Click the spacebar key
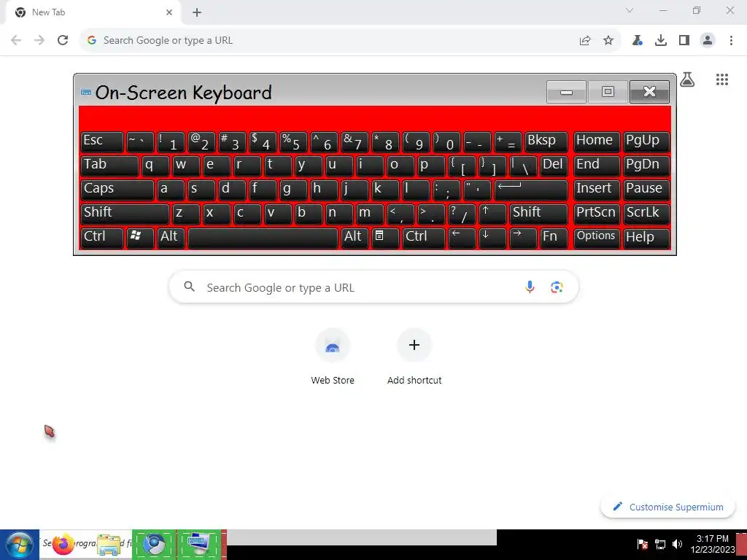The image size is (747, 560). pyautogui.click(x=263, y=238)
